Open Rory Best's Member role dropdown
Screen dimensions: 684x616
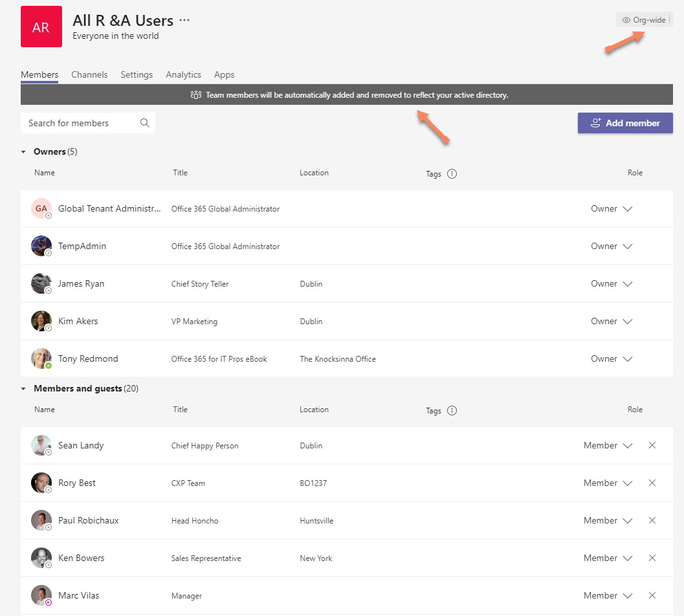[x=608, y=483]
